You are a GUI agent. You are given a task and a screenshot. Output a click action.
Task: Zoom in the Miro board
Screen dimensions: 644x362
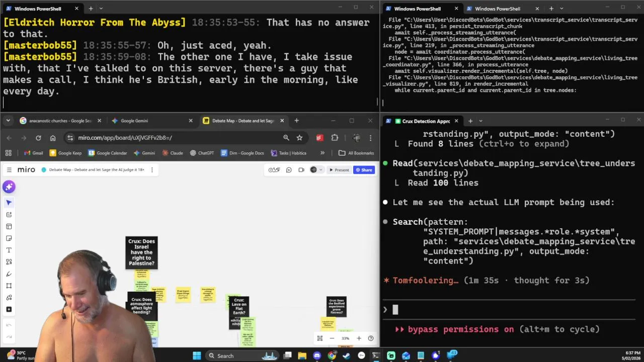(x=359, y=338)
